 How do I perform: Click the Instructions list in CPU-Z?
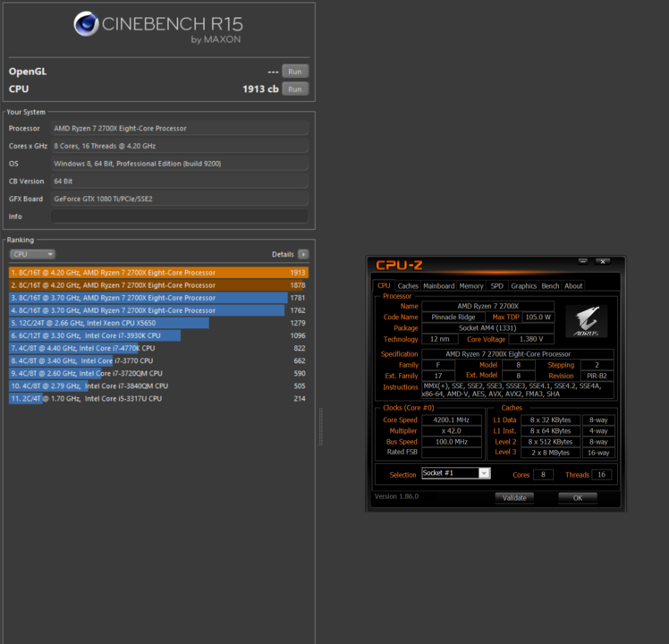coord(518,390)
